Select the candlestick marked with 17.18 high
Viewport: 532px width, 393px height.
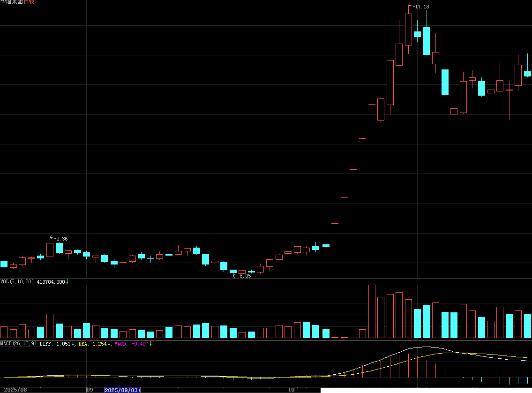tap(409, 29)
